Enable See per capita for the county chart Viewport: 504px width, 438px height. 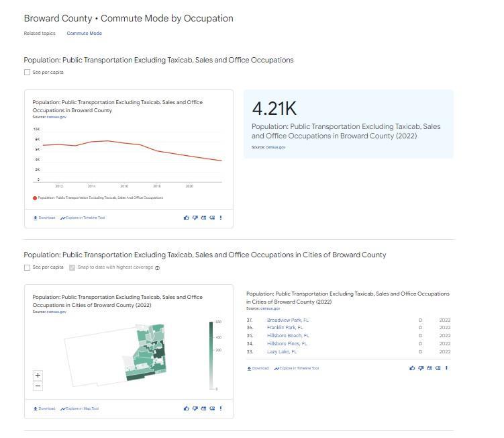[28, 73]
